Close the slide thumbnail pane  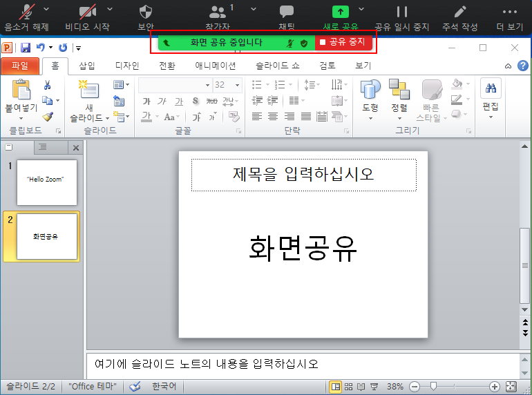click(76, 148)
